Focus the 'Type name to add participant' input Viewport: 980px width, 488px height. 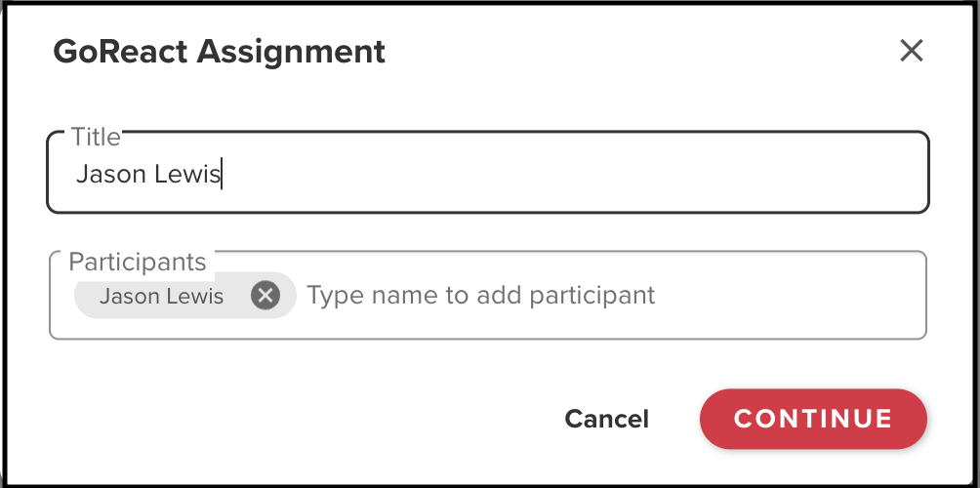586,295
